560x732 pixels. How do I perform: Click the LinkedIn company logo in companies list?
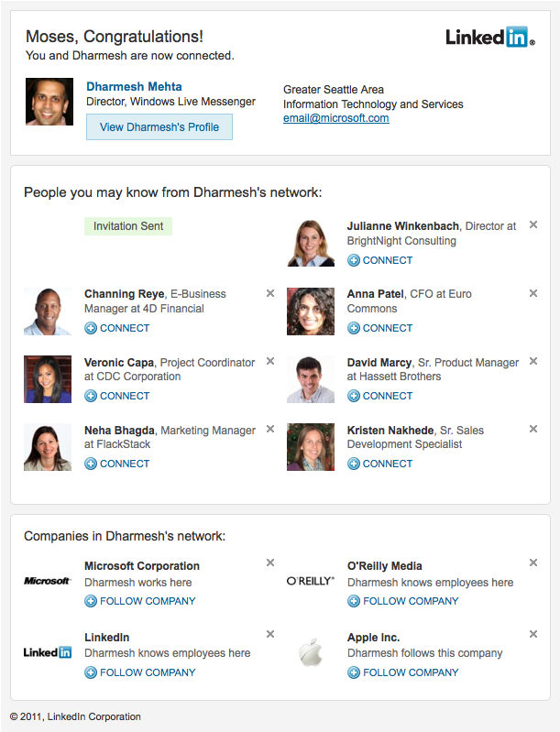pos(48,652)
